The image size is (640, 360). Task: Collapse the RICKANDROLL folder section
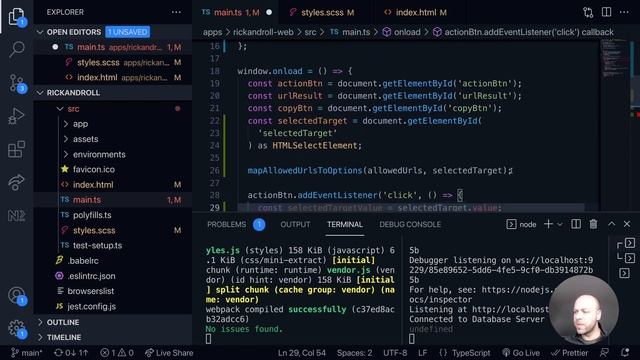(x=113, y=93)
